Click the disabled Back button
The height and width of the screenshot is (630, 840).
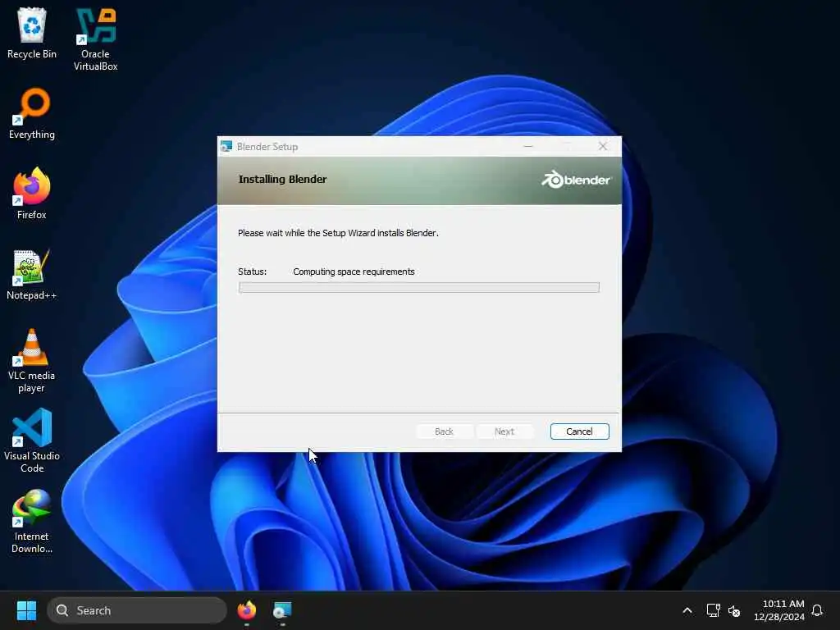click(444, 431)
